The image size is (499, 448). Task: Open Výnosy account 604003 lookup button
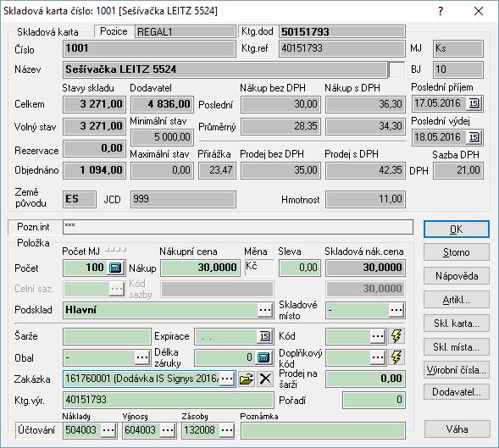(168, 430)
